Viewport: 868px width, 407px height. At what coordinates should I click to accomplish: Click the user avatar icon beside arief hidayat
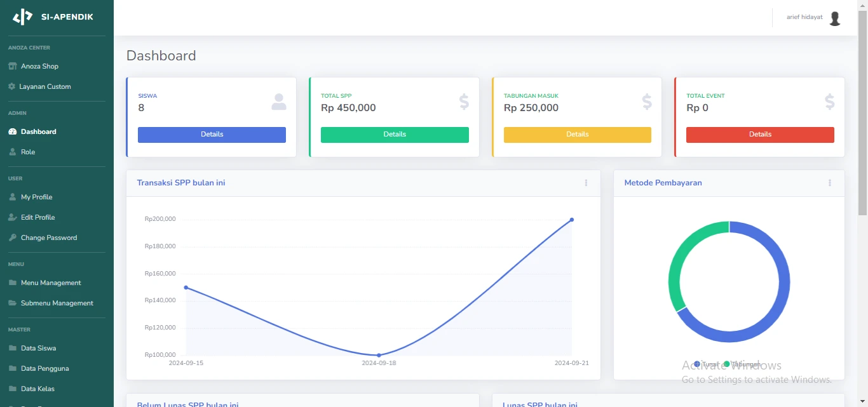[835, 18]
